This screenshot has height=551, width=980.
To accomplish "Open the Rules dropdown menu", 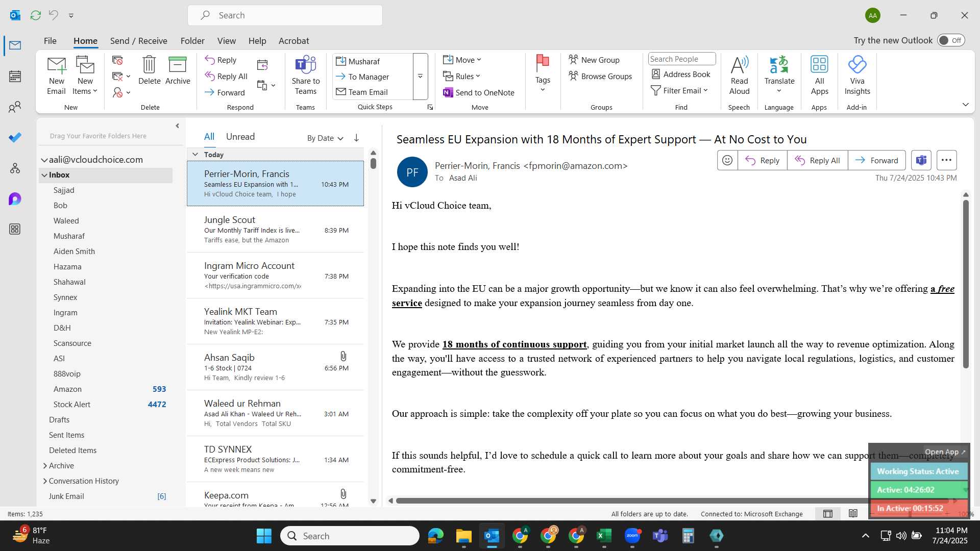I will pyautogui.click(x=462, y=76).
